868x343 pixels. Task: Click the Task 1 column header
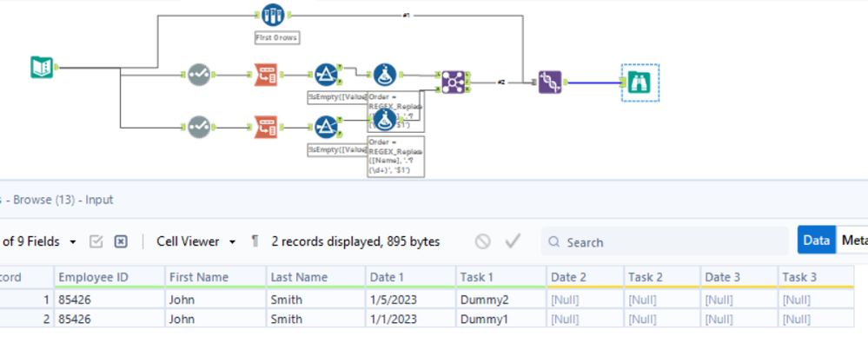click(x=501, y=277)
